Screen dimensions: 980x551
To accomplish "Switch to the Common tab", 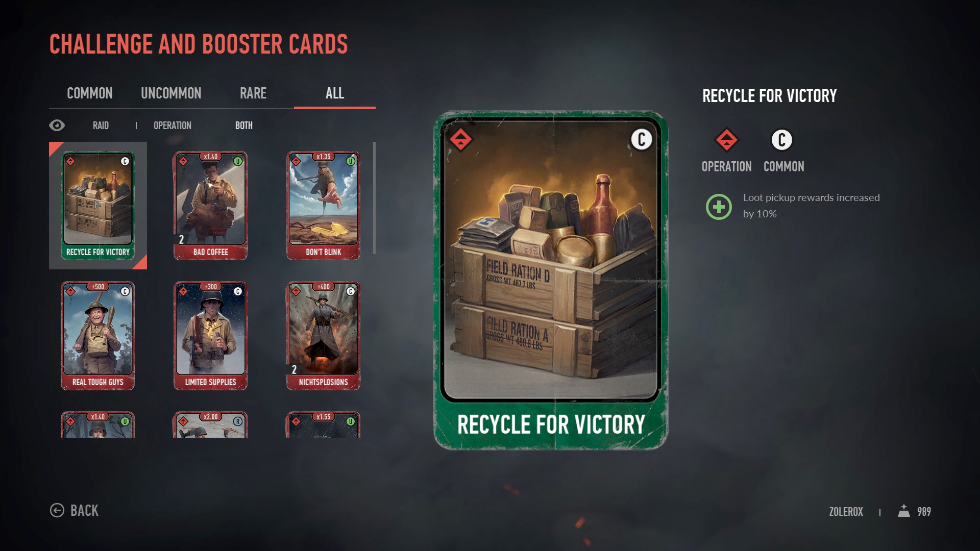I will [90, 93].
